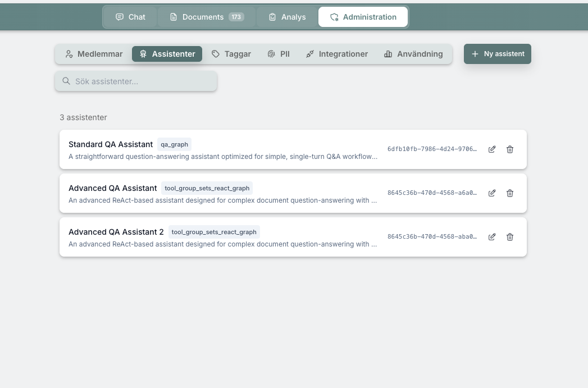Open the Analys tab

click(287, 17)
